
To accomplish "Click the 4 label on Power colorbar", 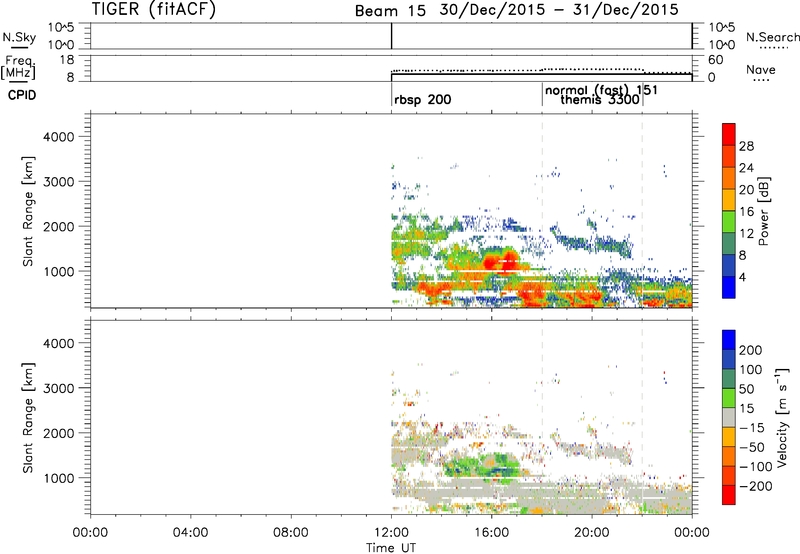I will pyautogui.click(x=742, y=277).
